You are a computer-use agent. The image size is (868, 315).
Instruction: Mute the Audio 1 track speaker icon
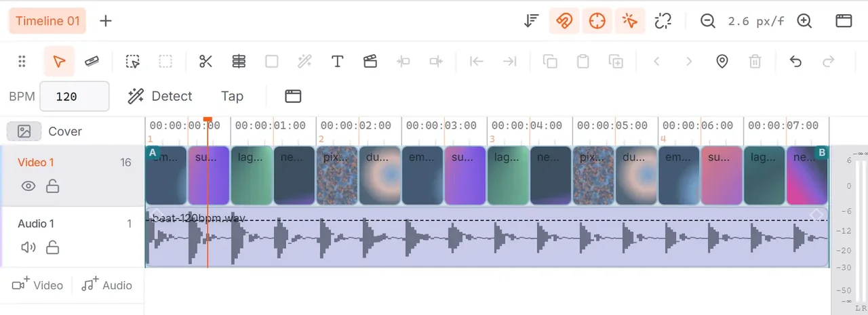pyautogui.click(x=28, y=247)
